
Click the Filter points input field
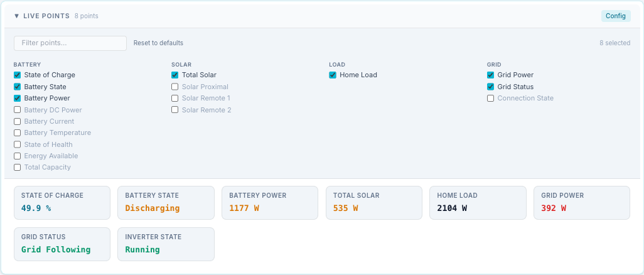coord(70,43)
